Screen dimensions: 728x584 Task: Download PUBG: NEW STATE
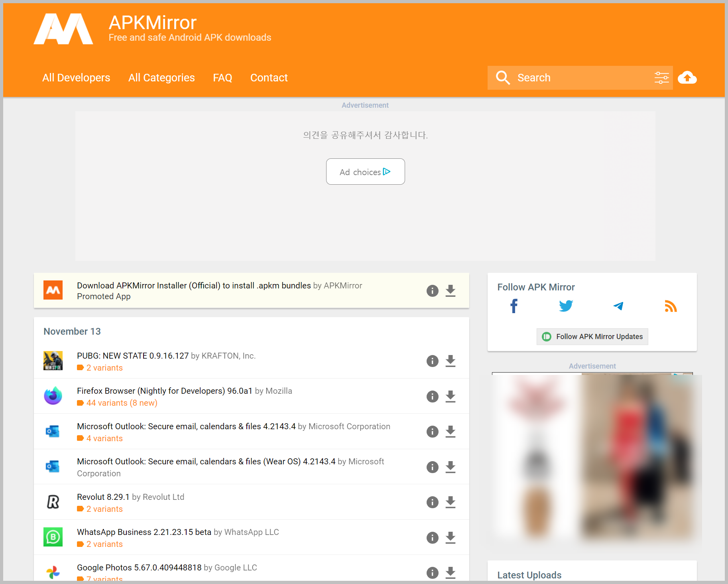tap(451, 361)
